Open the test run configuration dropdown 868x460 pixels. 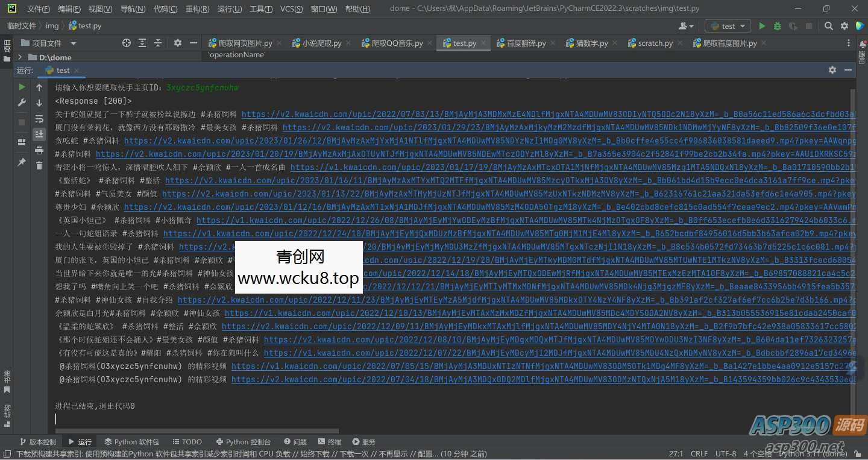727,26
